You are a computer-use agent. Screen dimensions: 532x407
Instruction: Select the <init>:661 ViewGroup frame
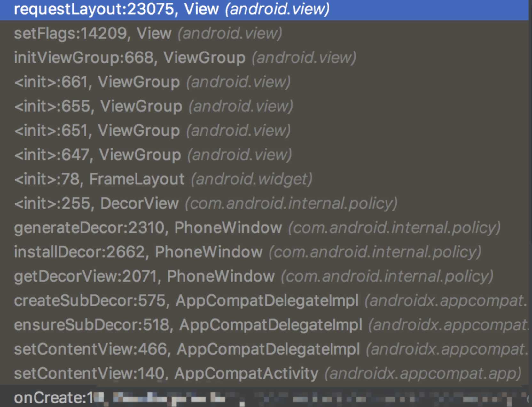[x=264, y=82]
